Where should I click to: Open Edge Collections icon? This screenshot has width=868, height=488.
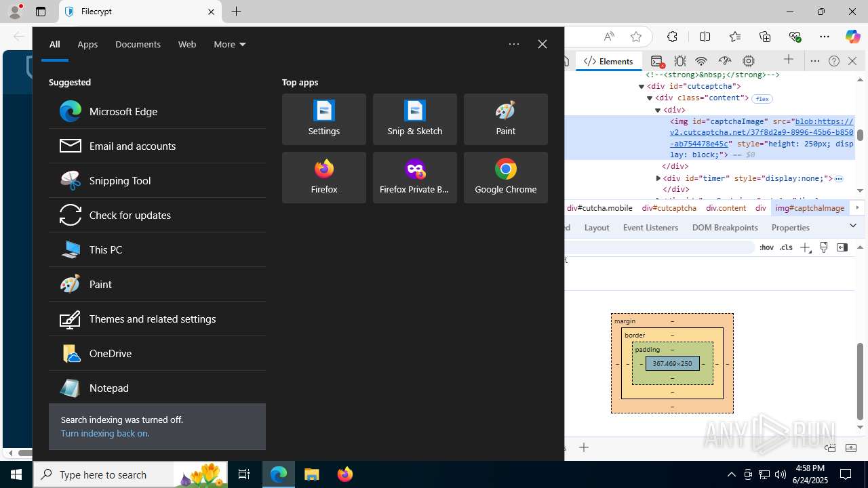coord(765,37)
